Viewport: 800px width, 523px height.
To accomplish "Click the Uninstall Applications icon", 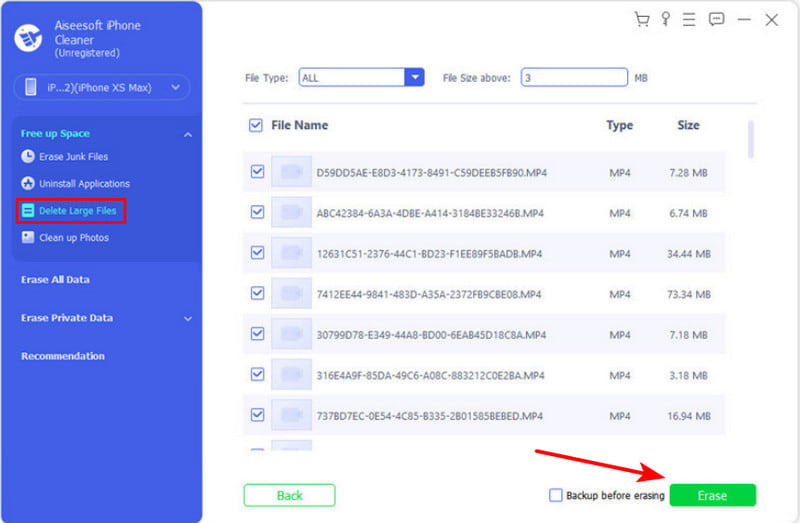I will pos(28,184).
